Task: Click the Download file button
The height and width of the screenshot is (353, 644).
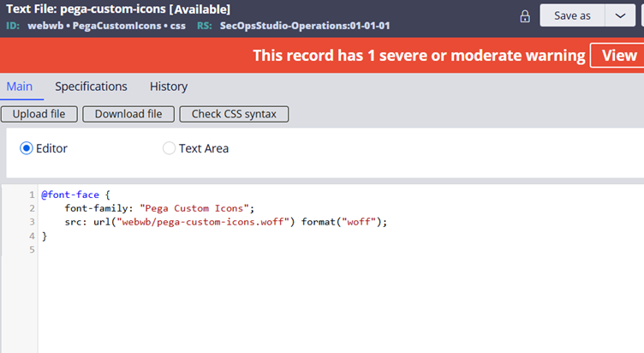Action: [128, 114]
